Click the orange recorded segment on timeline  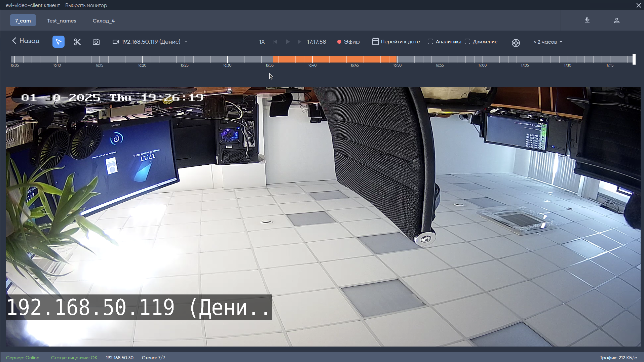(x=335, y=59)
